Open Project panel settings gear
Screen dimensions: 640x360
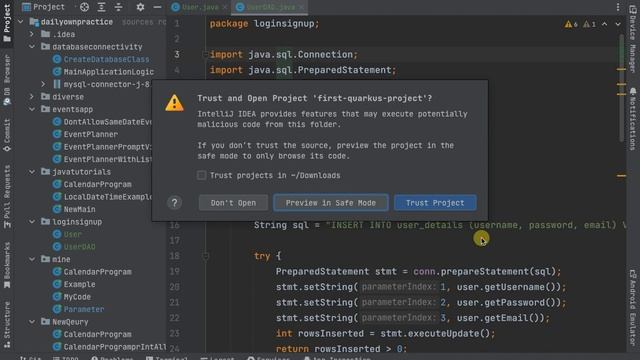[x=140, y=7]
